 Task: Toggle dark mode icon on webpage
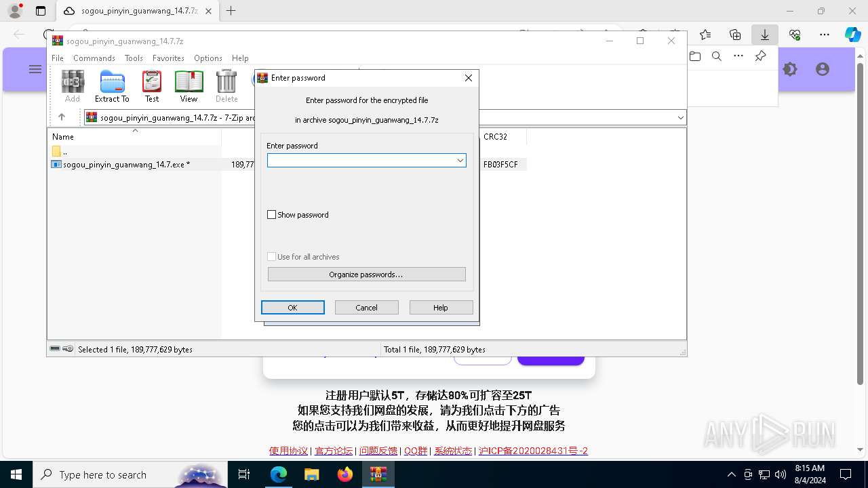coord(790,69)
